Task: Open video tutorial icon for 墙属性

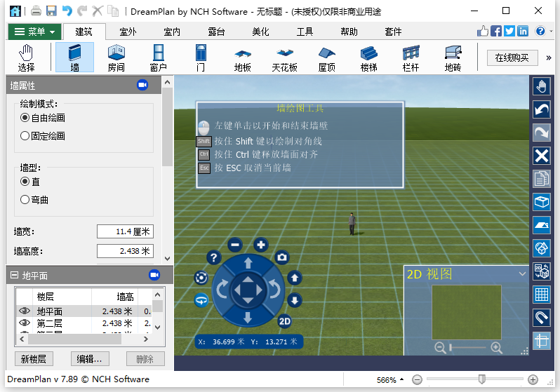Action: [142, 85]
